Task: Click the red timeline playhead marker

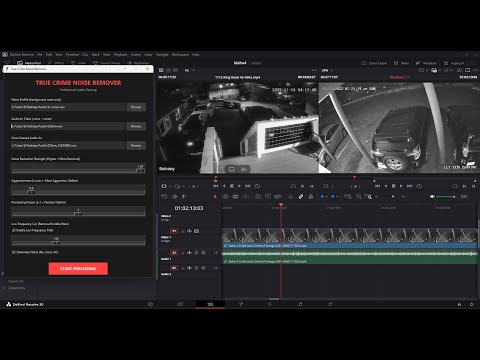Action: 281,205
